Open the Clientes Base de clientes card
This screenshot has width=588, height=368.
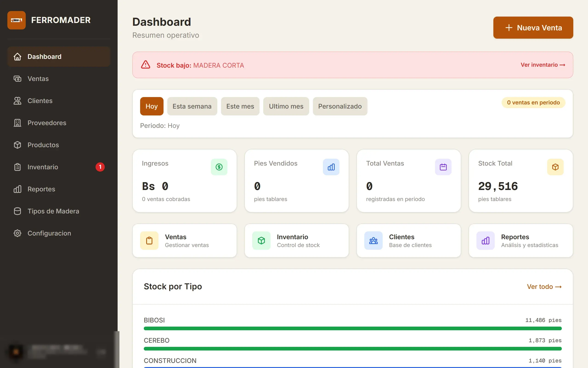click(409, 241)
